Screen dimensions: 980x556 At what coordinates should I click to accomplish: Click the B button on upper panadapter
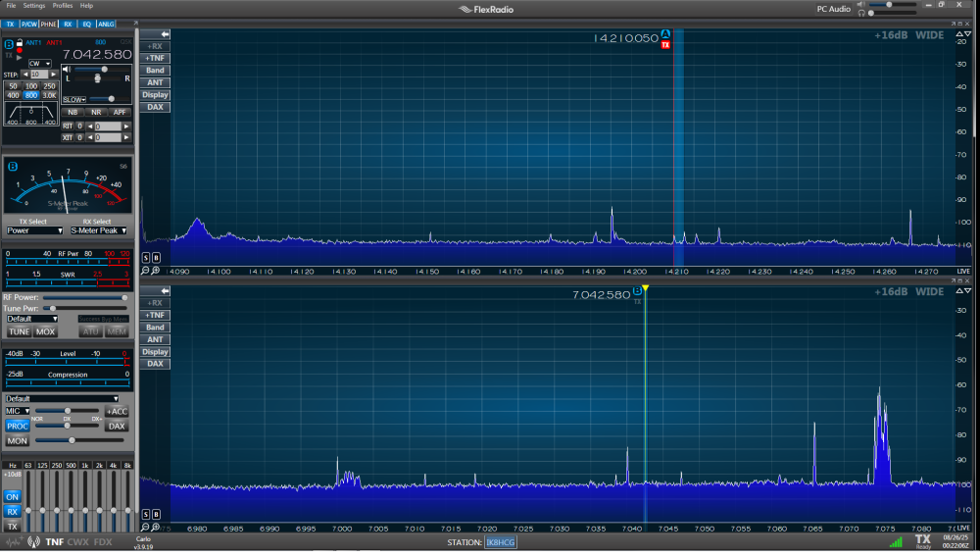(156, 258)
